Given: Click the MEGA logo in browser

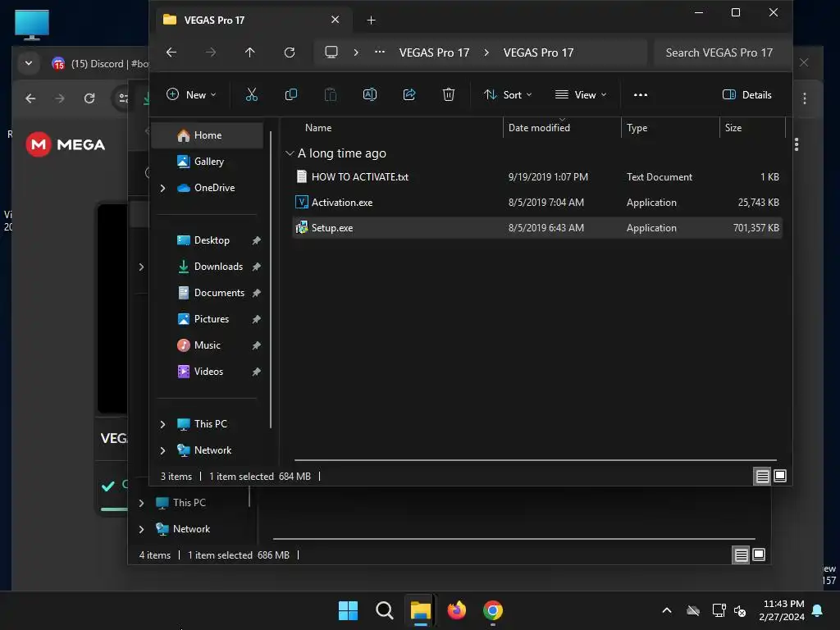Looking at the screenshot, I should tap(66, 144).
